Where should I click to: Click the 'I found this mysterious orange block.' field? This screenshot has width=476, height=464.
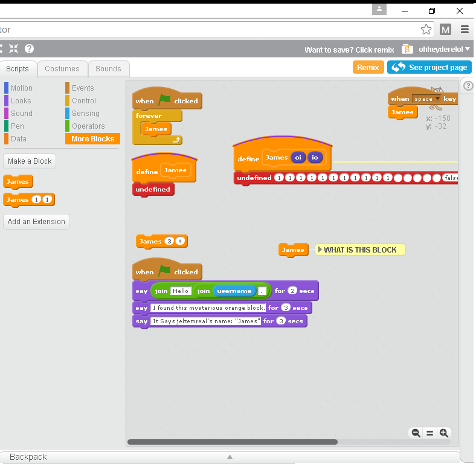tap(208, 308)
